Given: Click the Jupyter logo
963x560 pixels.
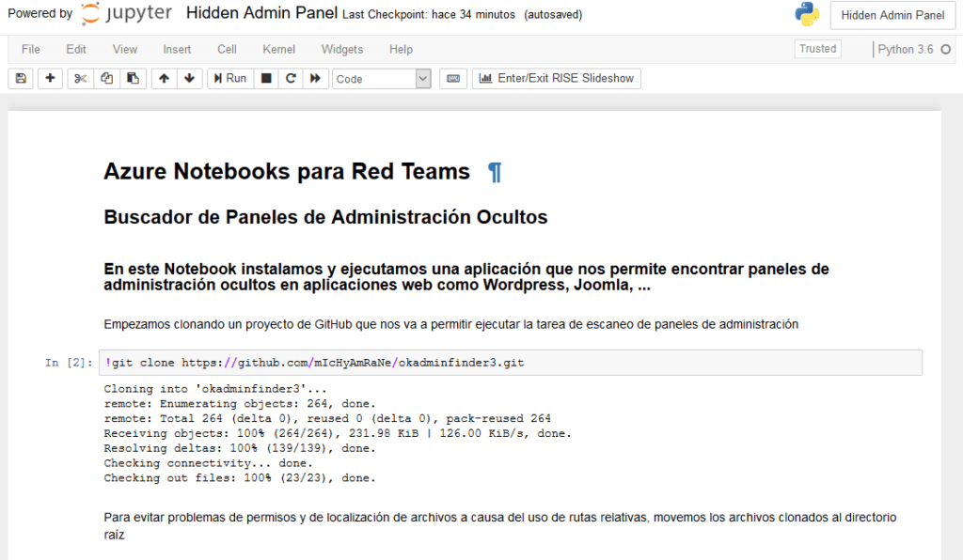Looking at the screenshot, I should tap(127, 13).
